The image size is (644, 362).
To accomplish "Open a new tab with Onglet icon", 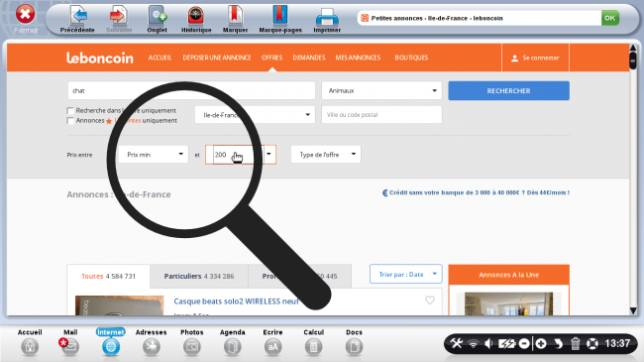I will pos(157,16).
